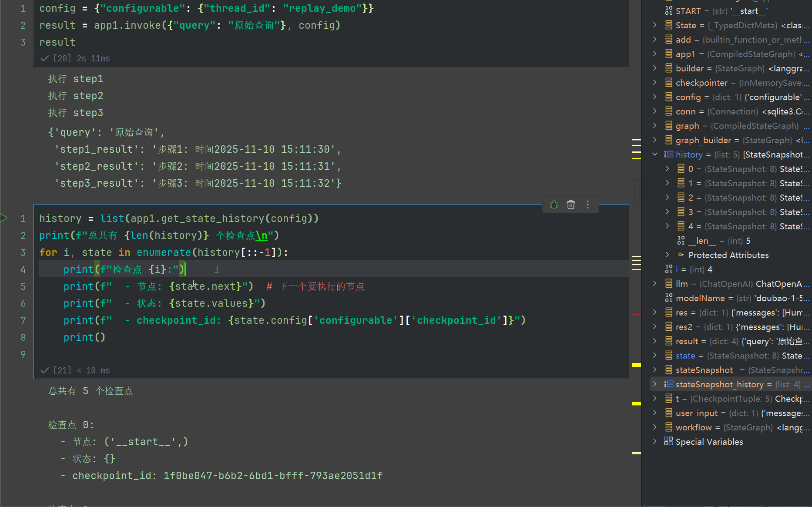Click the for enumerate loop line
Screen dimensions: 812x507
tap(164, 252)
